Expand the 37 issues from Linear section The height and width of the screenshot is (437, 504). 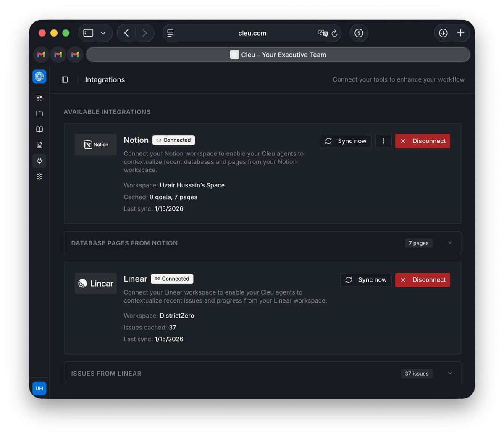tap(450, 373)
